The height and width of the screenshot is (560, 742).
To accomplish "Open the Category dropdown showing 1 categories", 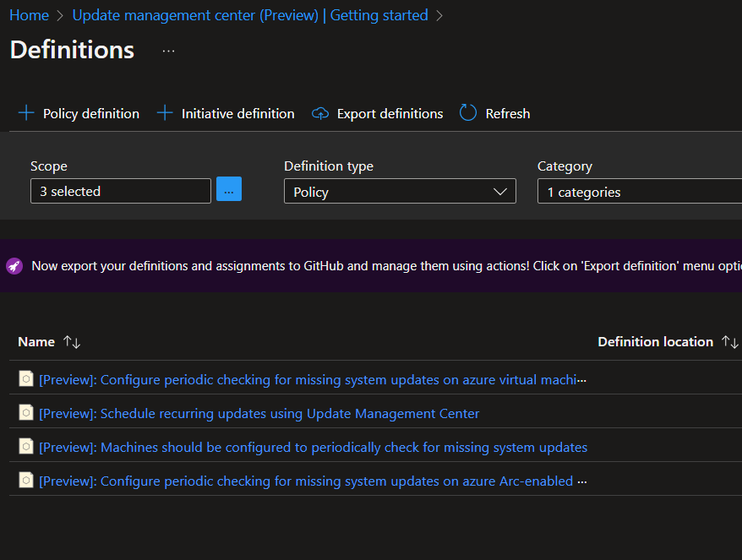I will click(639, 192).
